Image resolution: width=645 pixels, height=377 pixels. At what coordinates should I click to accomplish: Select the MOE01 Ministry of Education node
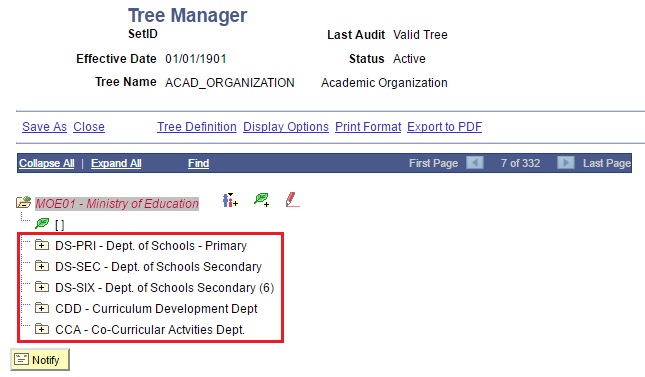[x=117, y=203]
